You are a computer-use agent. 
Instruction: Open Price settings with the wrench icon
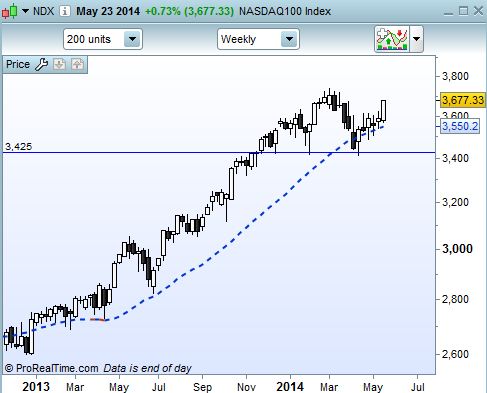tap(42, 64)
